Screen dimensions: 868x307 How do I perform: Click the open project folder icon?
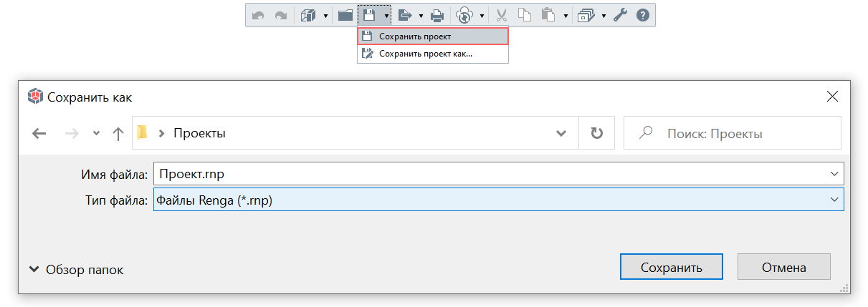tap(345, 14)
